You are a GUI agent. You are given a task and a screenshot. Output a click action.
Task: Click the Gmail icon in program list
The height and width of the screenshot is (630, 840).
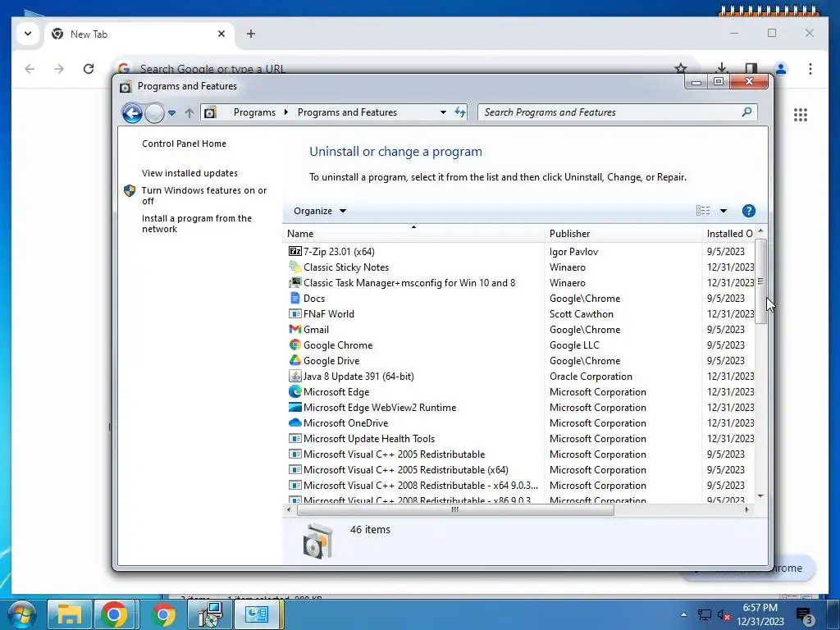pyautogui.click(x=295, y=329)
